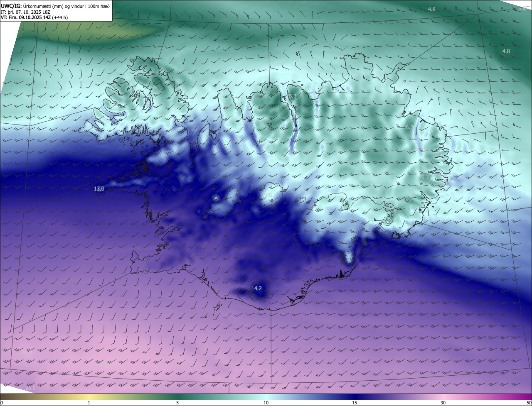This screenshot has width=532, height=406.
Task: Click the colour scale tick label 30
Action: point(443,403)
